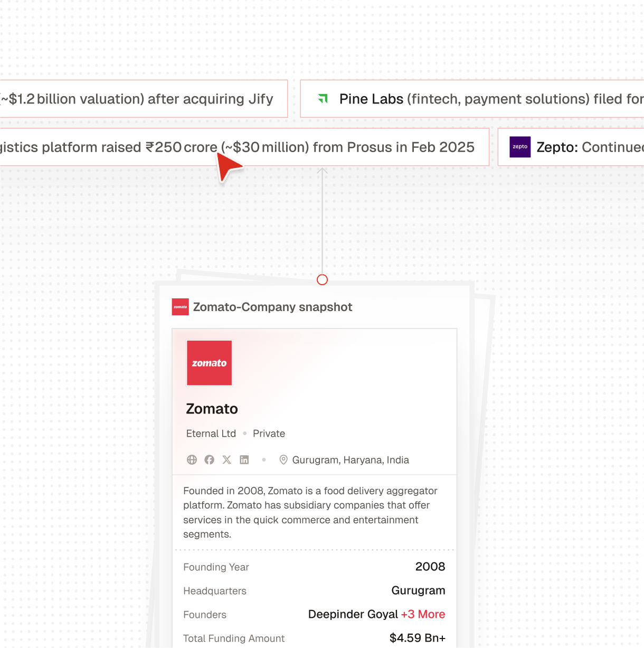This screenshot has width=644, height=648.
Task: Click the "Eternal Ltd" parent company label
Action: 211,434
